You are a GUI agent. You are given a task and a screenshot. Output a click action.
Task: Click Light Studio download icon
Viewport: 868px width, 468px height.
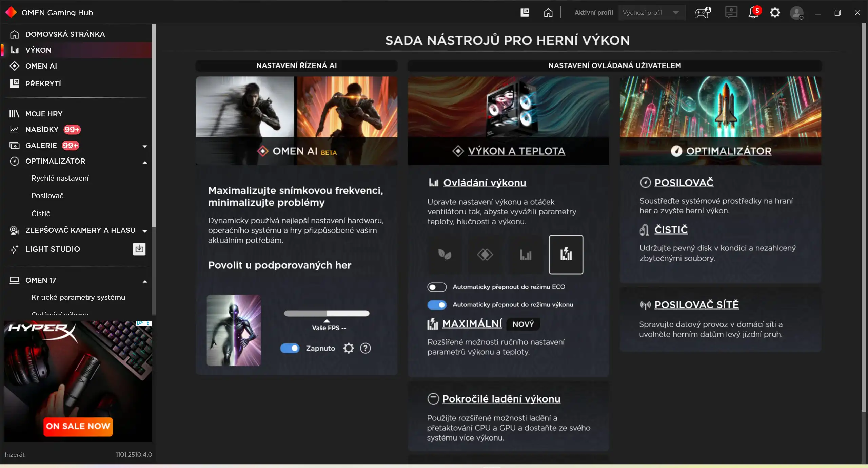point(139,249)
